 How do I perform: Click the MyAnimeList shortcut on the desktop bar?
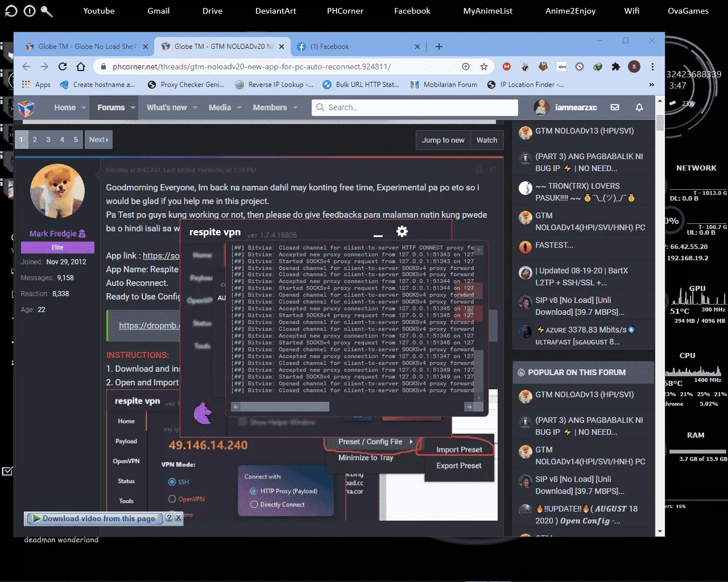tap(488, 11)
